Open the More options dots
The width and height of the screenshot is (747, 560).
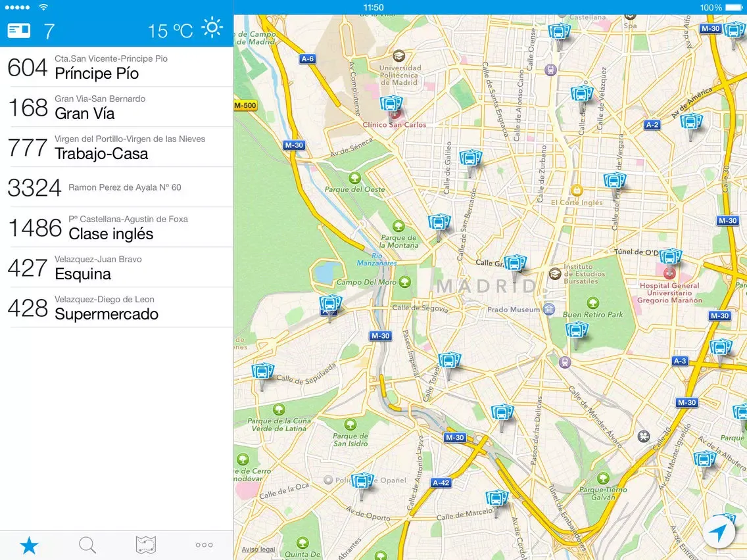pos(204,545)
